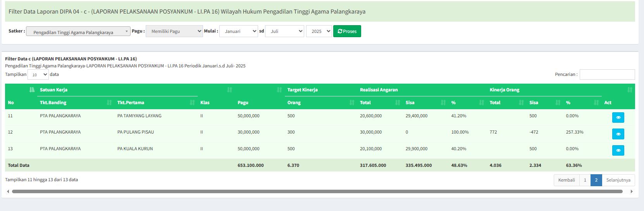Select year from the 2025 dropdown

[319, 31]
